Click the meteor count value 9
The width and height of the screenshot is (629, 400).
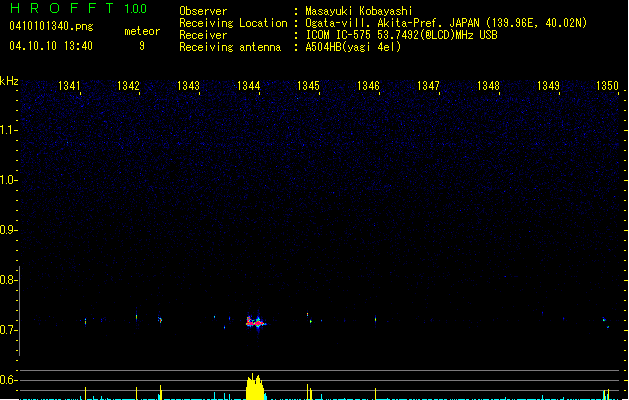141,46
